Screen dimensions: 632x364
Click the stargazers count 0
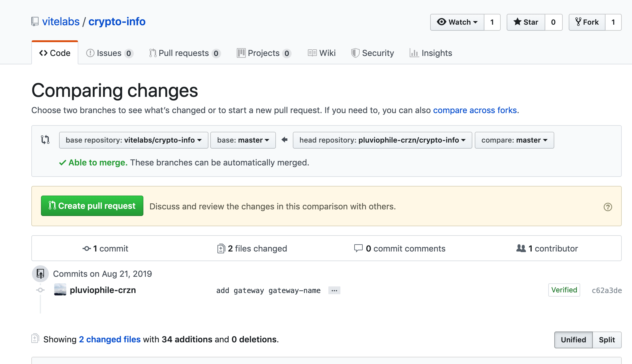tap(553, 22)
